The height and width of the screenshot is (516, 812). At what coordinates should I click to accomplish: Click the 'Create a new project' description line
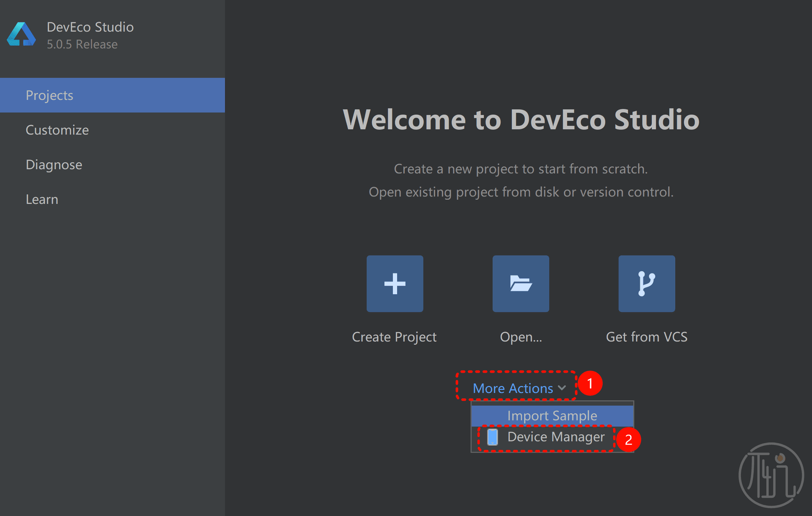(x=521, y=169)
